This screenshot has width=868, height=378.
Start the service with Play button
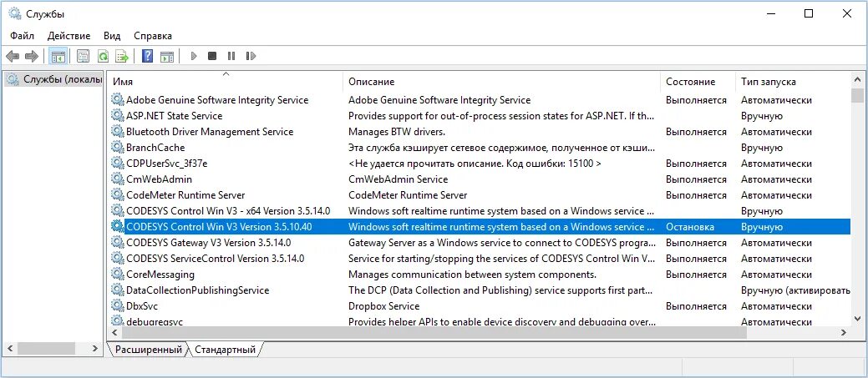click(194, 56)
